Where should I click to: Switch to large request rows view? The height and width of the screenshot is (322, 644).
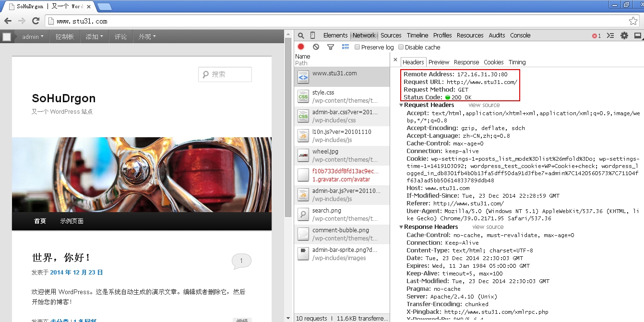(345, 47)
